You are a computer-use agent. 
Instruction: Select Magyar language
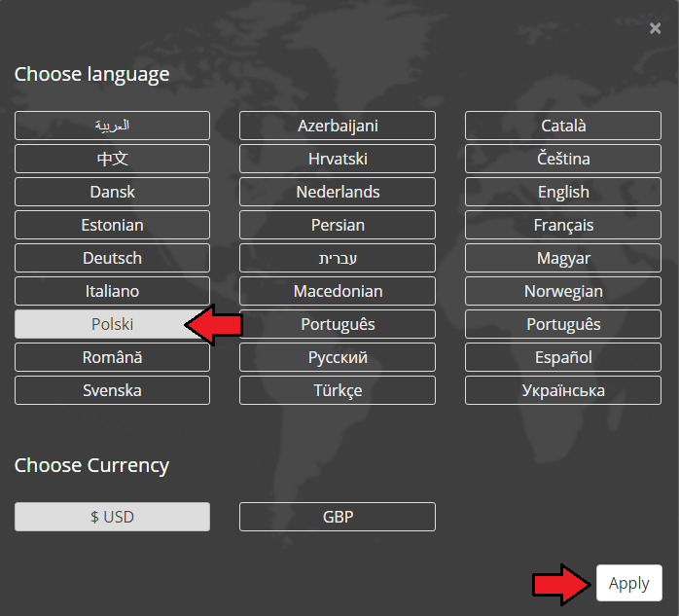tap(563, 258)
